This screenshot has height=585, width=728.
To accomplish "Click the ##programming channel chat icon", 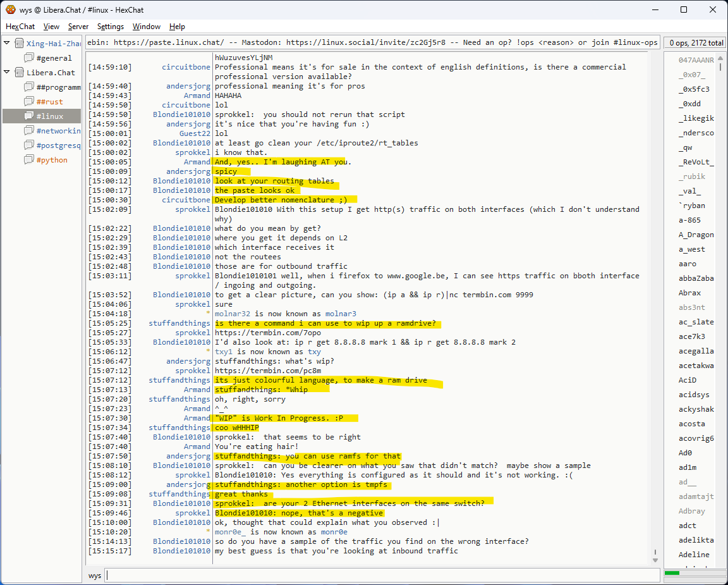I will pos(28,87).
